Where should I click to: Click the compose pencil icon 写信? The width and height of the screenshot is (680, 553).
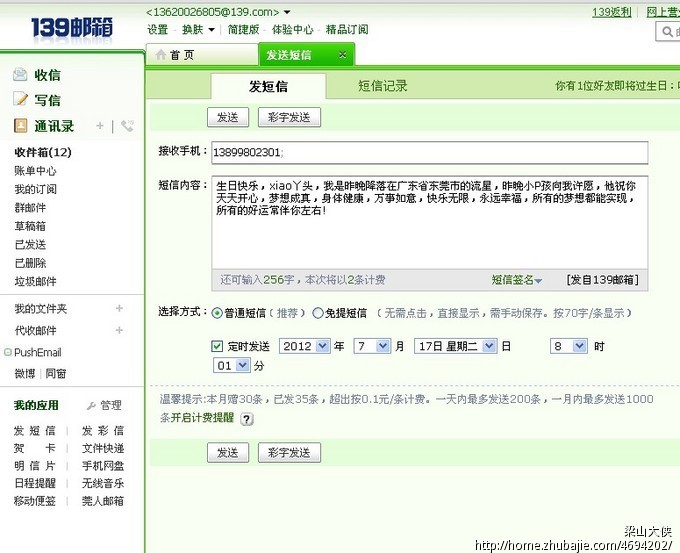pos(20,99)
